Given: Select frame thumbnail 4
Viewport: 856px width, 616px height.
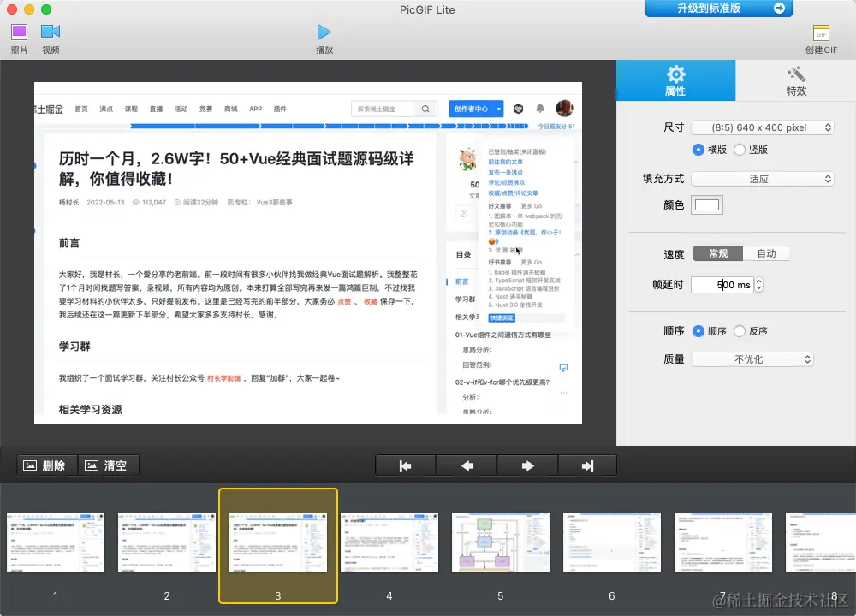Looking at the screenshot, I should [389, 542].
